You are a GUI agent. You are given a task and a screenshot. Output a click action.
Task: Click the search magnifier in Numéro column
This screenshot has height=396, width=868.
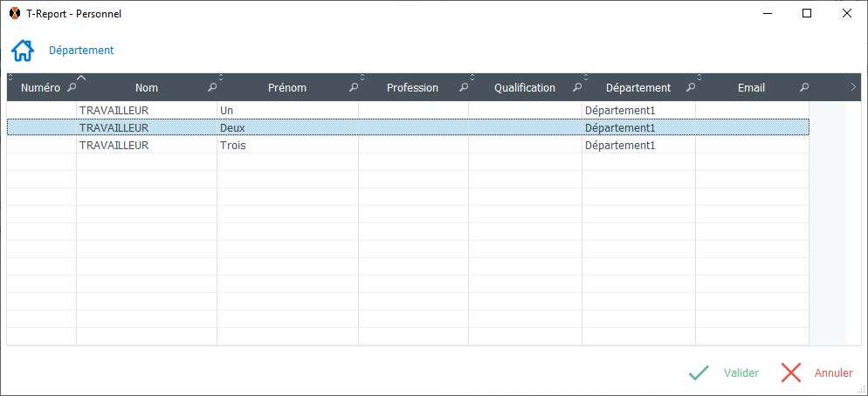click(72, 88)
